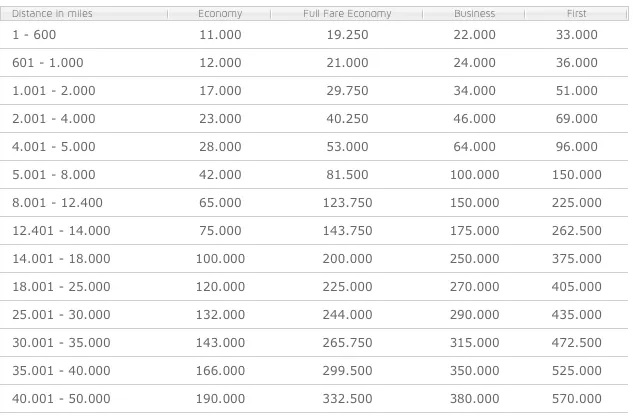The height and width of the screenshot is (420, 633).
Task: Click the 40.001 - 50.000 distance row
Action: (x=314, y=399)
